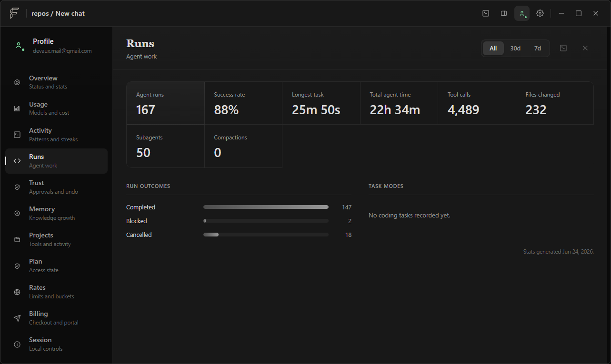
Task: Click the Files changed stat card
Action: tap(555, 103)
